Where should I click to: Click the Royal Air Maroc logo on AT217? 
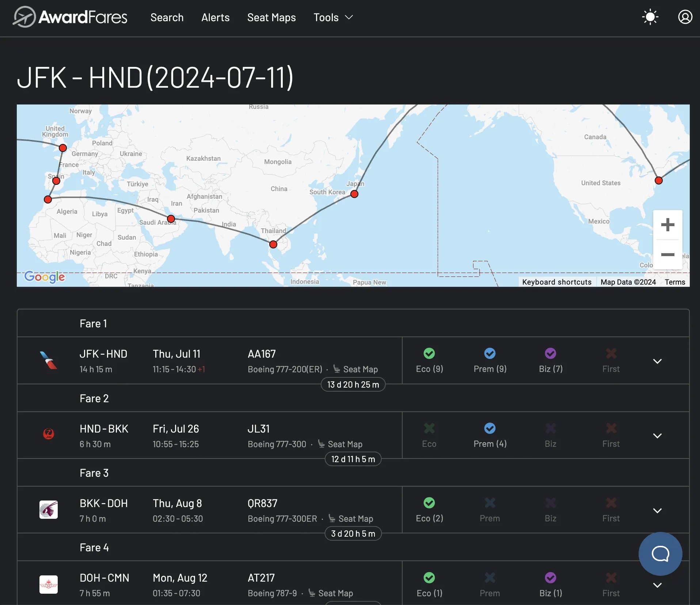pyautogui.click(x=49, y=585)
